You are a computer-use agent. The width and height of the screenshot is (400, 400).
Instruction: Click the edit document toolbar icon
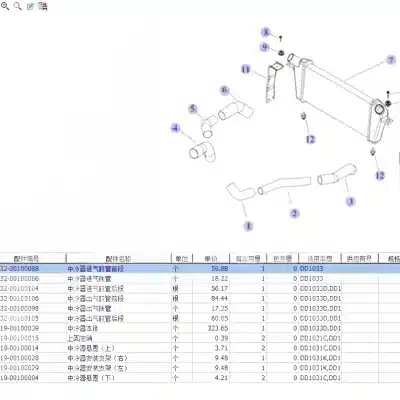point(30,6)
